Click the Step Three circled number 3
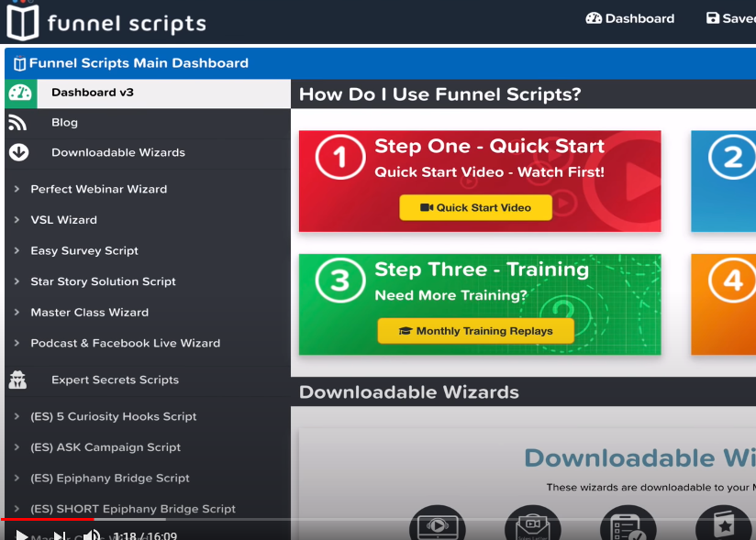 pos(339,281)
